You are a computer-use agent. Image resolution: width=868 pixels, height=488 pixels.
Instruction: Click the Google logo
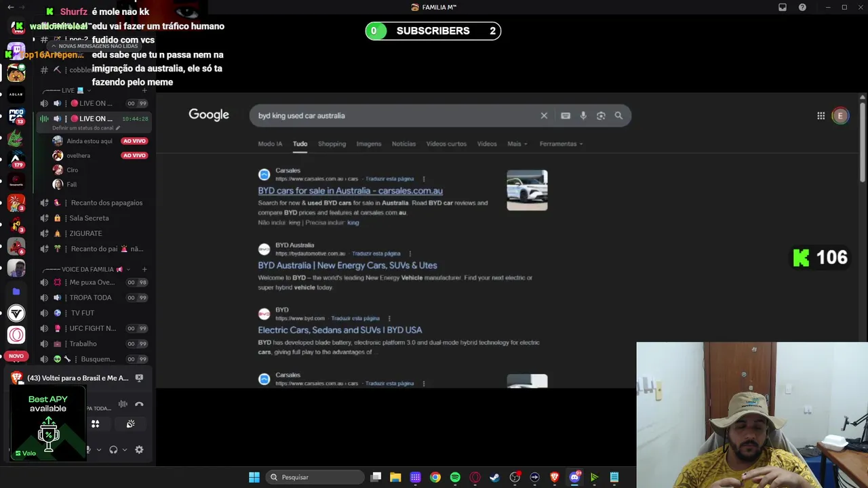[209, 115]
